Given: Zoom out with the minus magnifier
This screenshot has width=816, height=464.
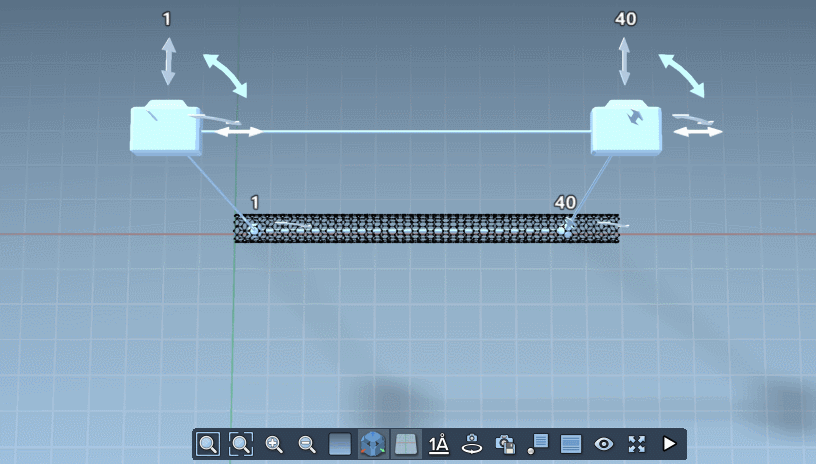Looking at the screenshot, I should 307,444.
